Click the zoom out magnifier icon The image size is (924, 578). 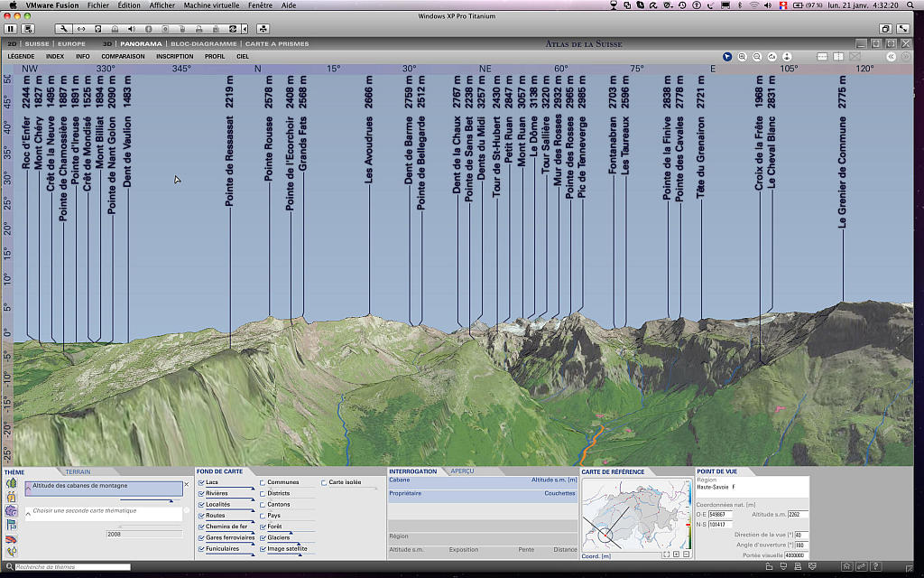(x=757, y=56)
